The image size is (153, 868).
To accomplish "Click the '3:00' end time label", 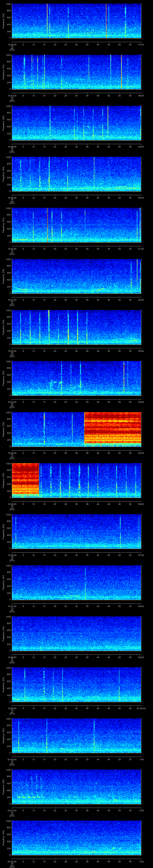I will (141, 861).
